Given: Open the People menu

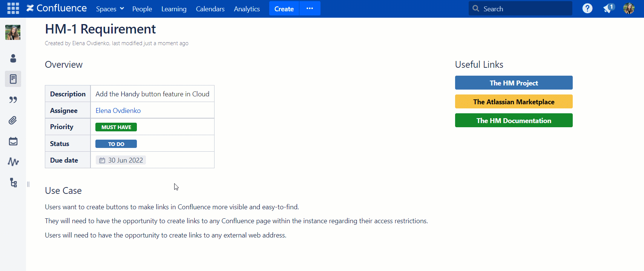Looking at the screenshot, I should pos(142,9).
